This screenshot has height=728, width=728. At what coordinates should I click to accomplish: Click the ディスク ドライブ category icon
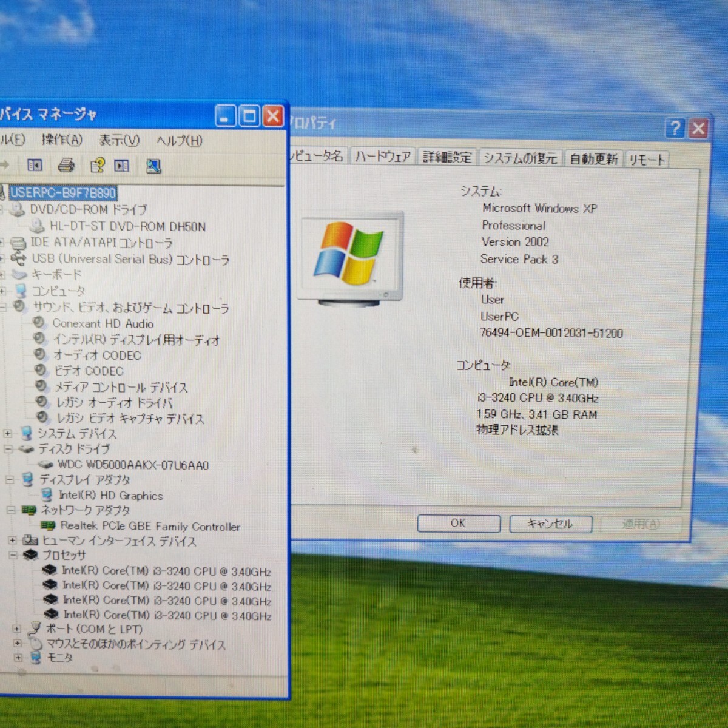pos(26,449)
